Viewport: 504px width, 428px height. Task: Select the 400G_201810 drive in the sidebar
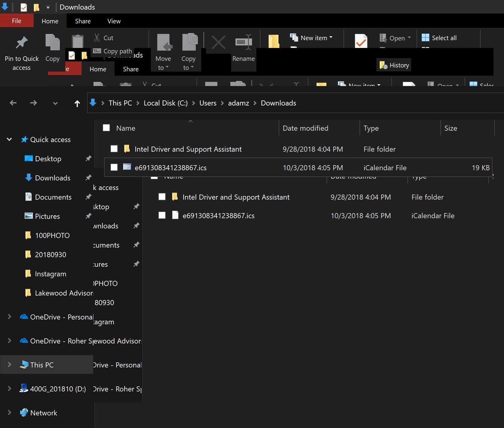tap(52, 389)
